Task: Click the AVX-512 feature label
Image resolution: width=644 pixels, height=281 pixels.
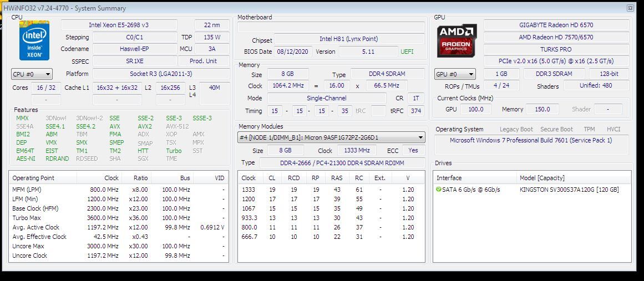Action: click(x=178, y=126)
